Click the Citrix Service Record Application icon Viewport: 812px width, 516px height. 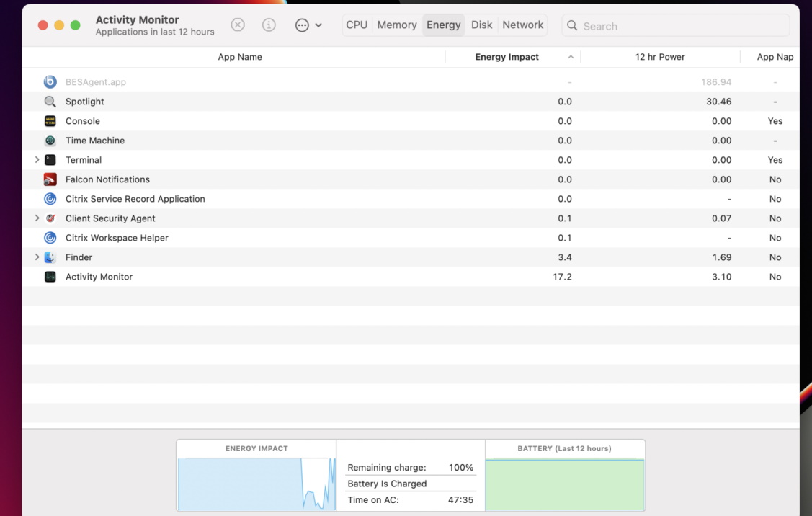point(50,199)
